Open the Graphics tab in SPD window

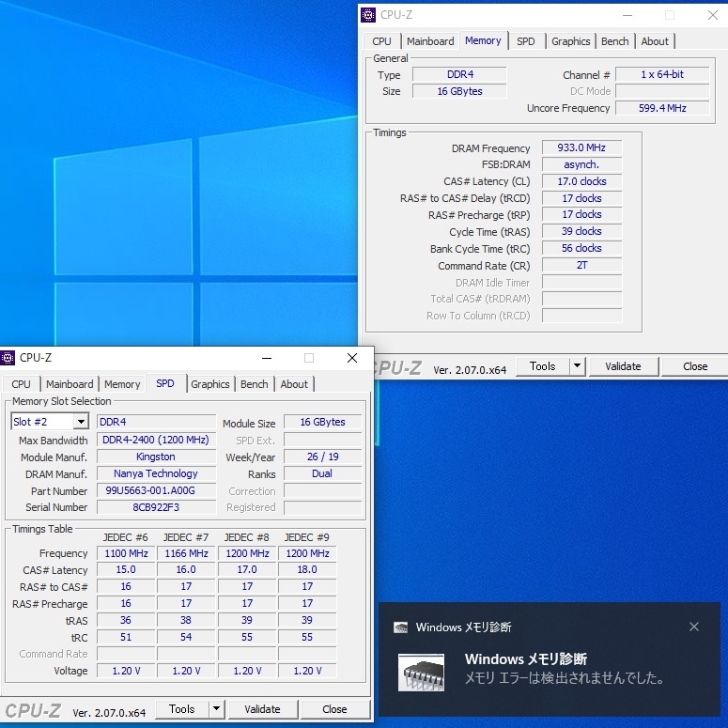(210, 384)
